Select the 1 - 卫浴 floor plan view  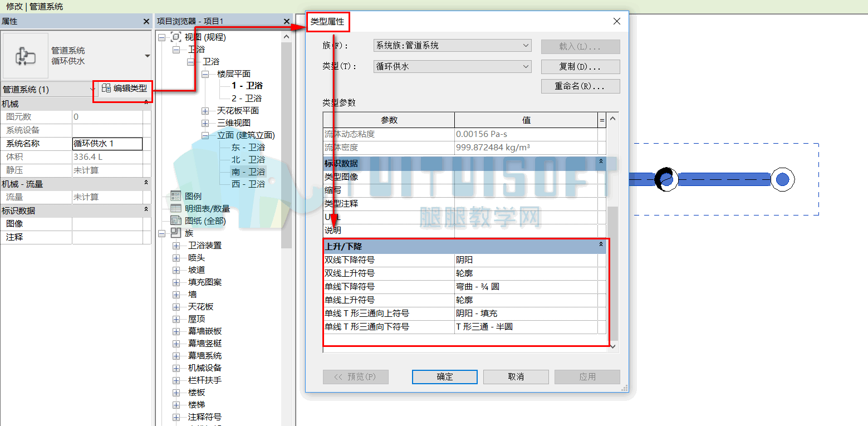click(247, 86)
